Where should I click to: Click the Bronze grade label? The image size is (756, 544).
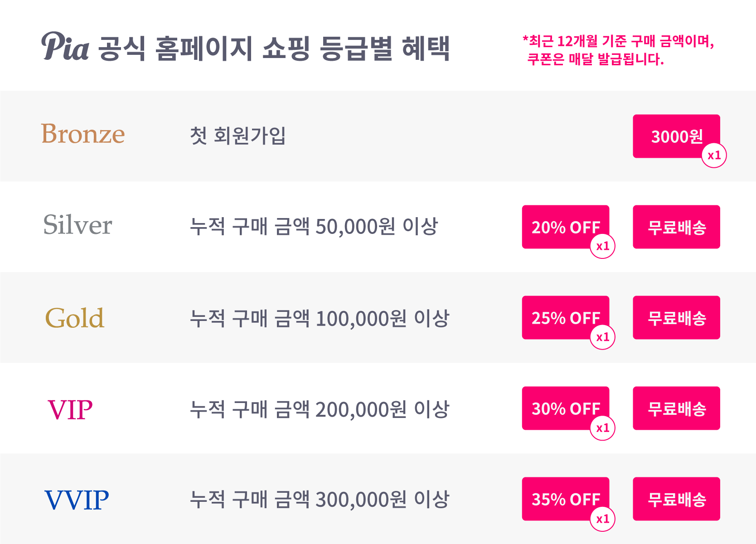coord(83,134)
